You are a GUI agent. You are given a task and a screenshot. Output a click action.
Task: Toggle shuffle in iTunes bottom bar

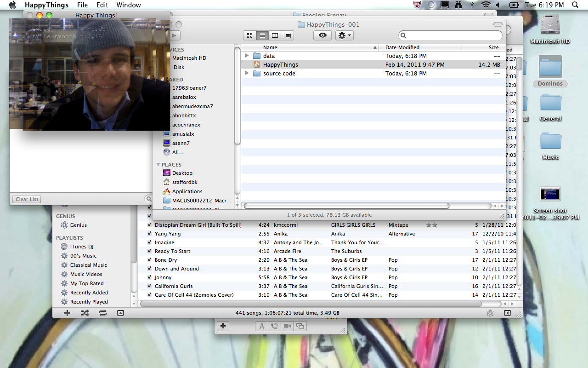85,313
